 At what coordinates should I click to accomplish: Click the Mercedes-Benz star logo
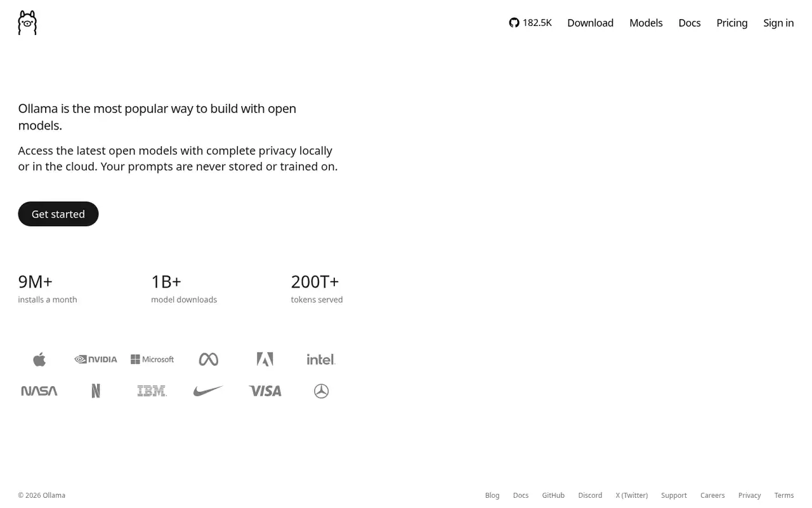click(x=322, y=391)
